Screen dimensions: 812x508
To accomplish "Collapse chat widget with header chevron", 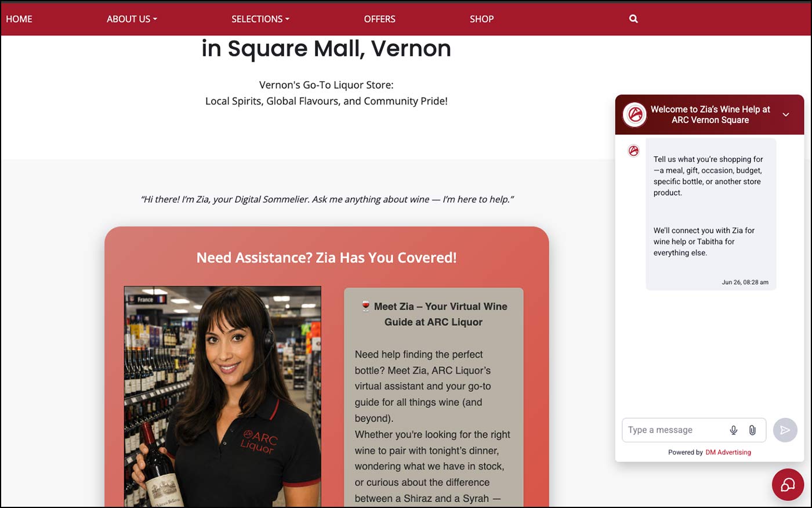I will [x=786, y=114].
